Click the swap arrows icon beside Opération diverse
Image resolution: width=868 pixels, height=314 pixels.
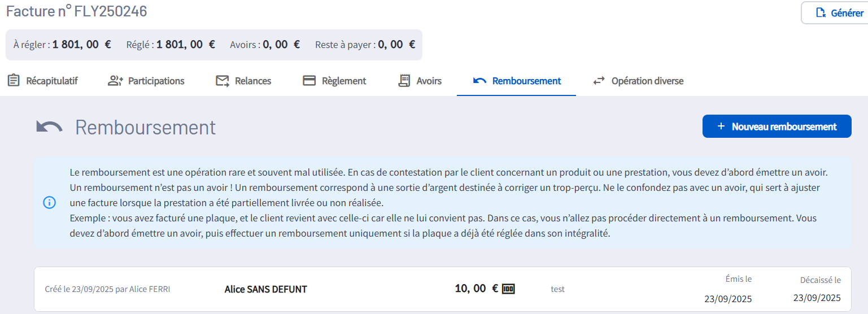point(599,81)
